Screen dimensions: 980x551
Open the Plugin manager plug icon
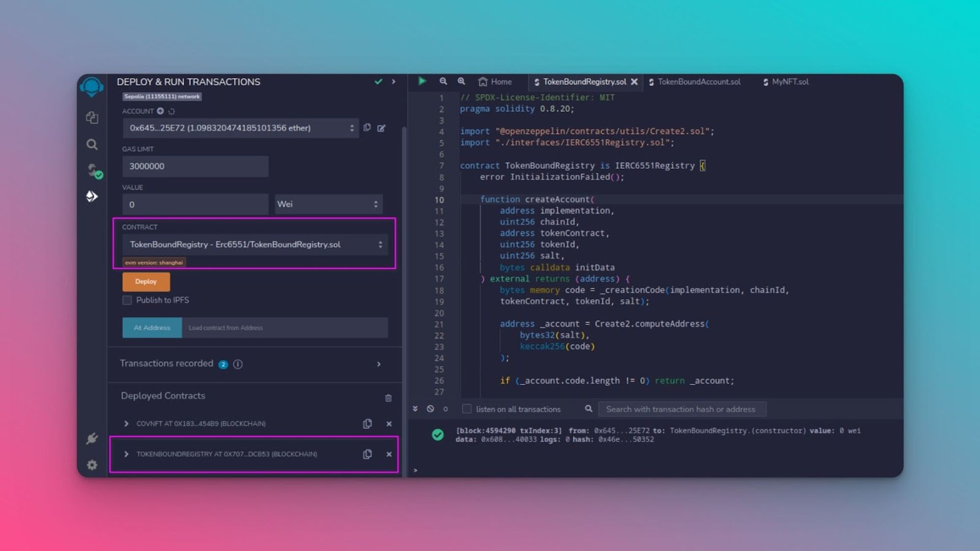click(x=92, y=438)
